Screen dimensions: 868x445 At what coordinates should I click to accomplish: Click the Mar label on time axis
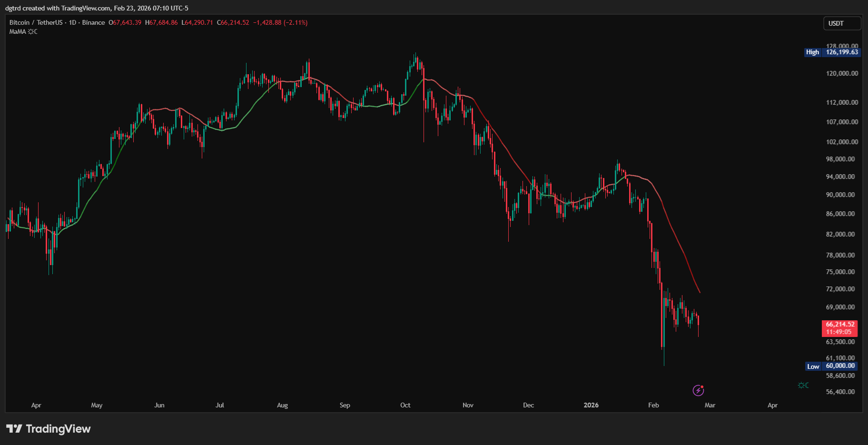point(710,405)
